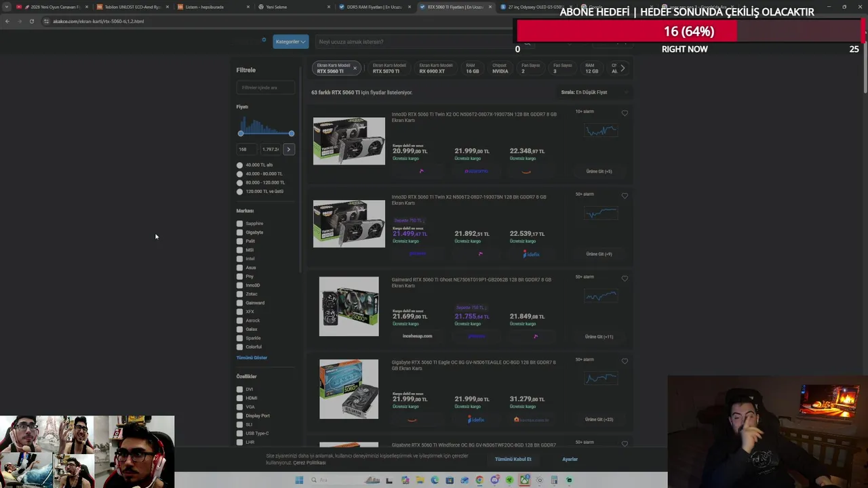This screenshot has height=488, width=868.
Task: Tick the Inno3D brand checkbox
Action: click(239, 285)
